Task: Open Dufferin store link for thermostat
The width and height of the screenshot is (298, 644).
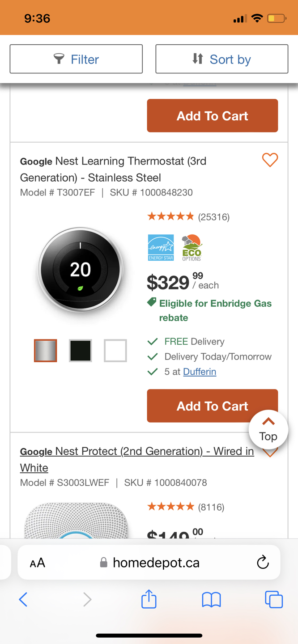Action: pos(200,372)
